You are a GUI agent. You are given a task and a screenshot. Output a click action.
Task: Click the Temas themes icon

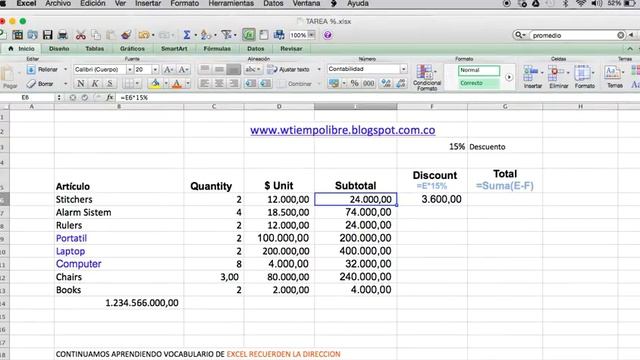tap(611, 73)
